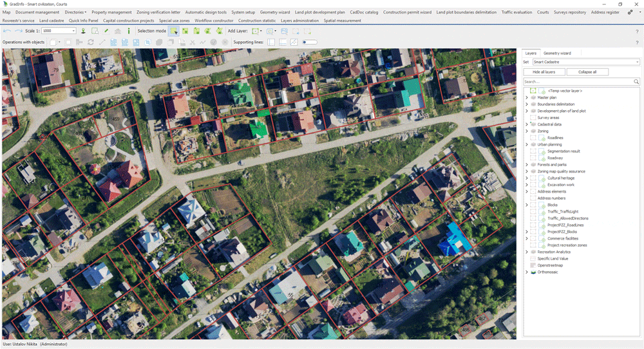The width and height of the screenshot is (644, 349).
Task: Click the redo arrow in the toolbar
Action: 19,31
